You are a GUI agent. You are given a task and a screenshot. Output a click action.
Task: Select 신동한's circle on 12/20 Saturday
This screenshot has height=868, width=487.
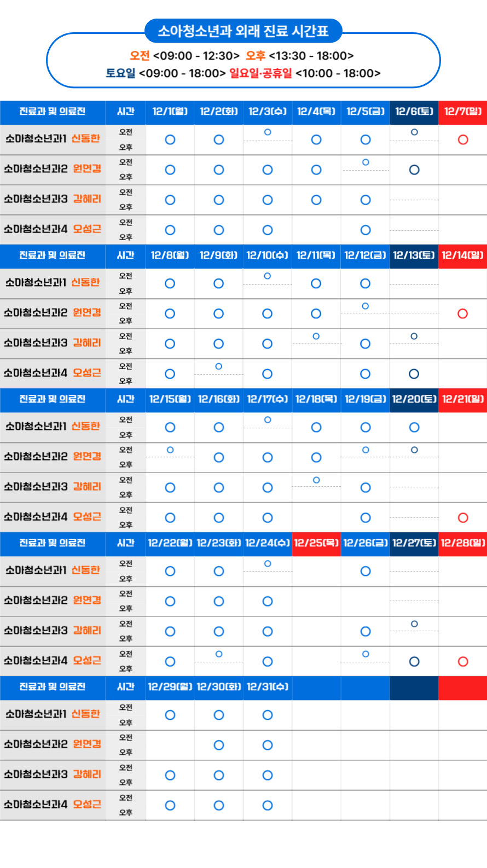pyautogui.click(x=414, y=427)
